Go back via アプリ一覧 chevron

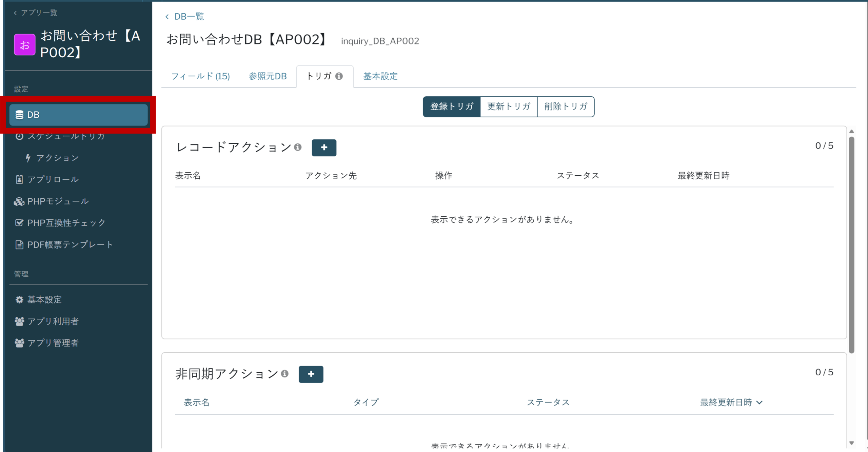pos(16,13)
